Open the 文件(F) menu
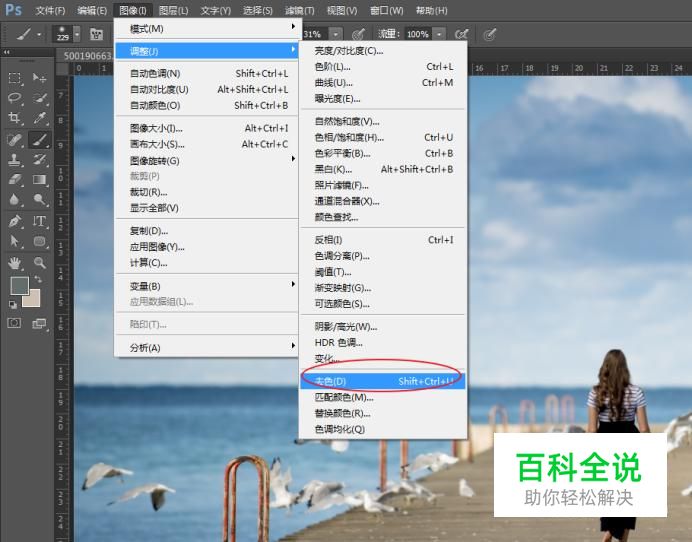Screen dimensions: 692x542 pyautogui.click(x=50, y=10)
